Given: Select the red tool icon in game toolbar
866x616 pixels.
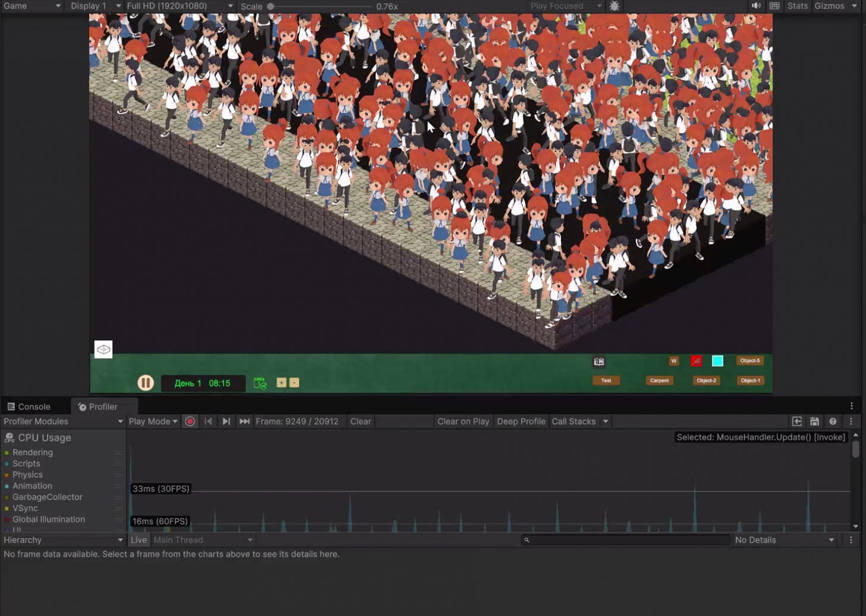Looking at the screenshot, I should tap(696, 361).
